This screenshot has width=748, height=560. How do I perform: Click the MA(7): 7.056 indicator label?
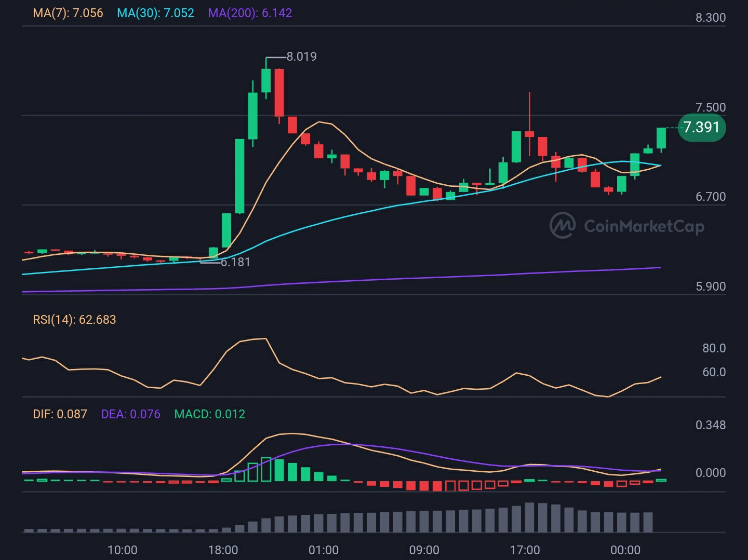(68, 13)
